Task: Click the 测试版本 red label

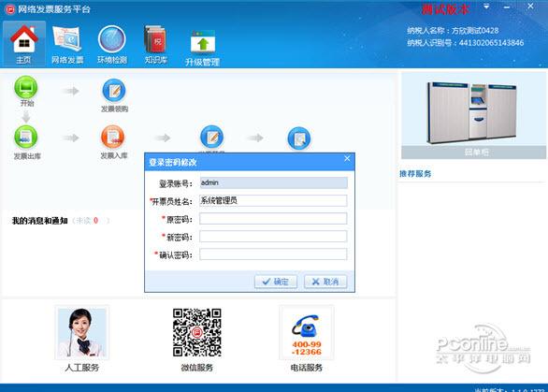Action: (x=445, y=9)
